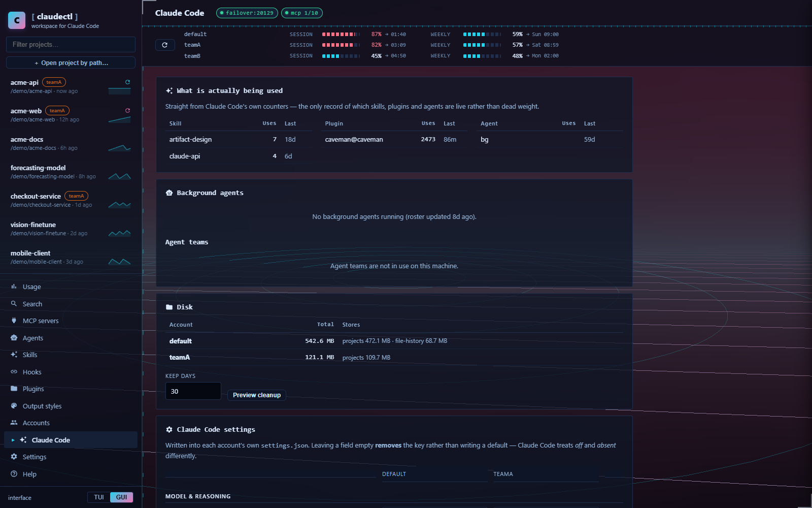The width and height of the screenshot is (812, 508).
Task: Click the Search magnifier icon in sidebar
Action: point(14,304)
